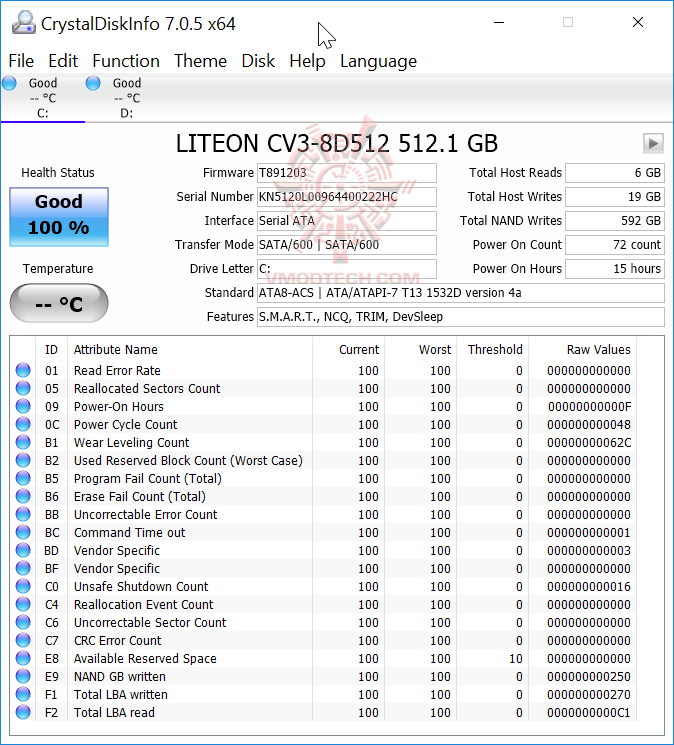Screen dimensions: 674x745
Task: Open the Language menu
Action: click(378, 62)
